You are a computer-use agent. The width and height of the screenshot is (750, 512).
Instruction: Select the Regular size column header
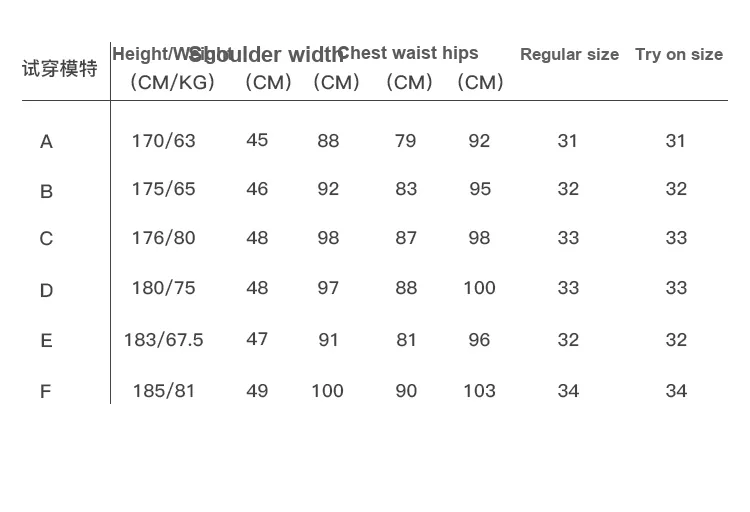569,55
